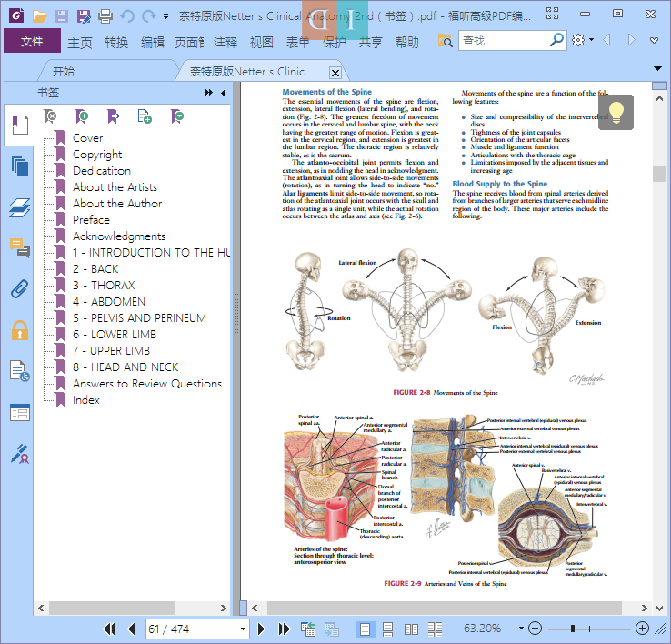Open the 注释 ribbon tab

[x=225, y=42]
